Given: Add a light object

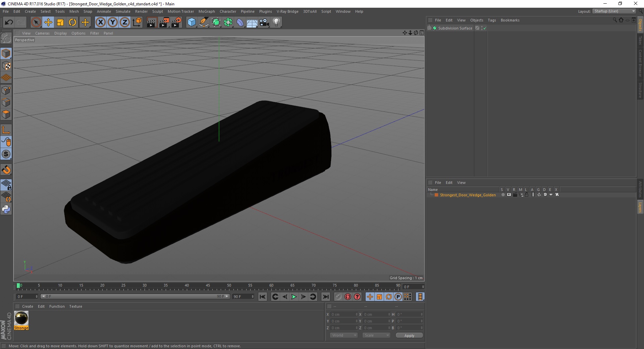Looking at the screenshot, I should (276, 22).
